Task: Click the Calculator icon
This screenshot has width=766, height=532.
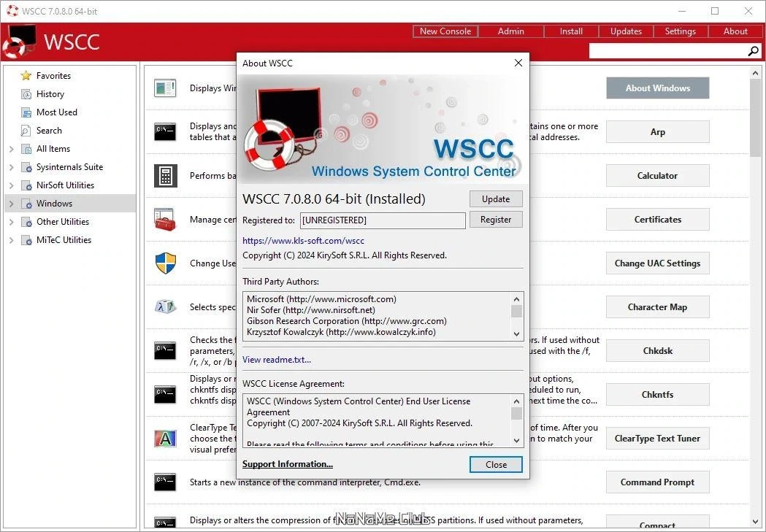Action: [166, 176]
